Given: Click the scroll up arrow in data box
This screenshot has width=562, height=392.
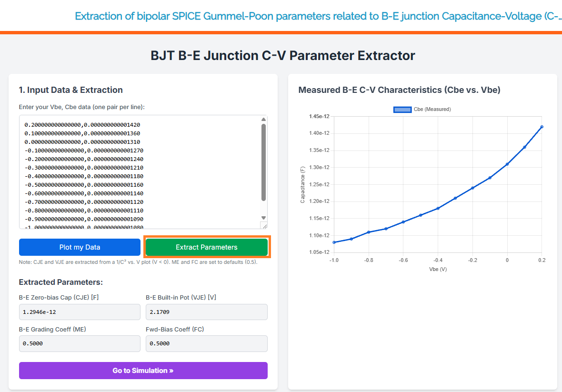Looking at the screenshot, I should (263, 120).
